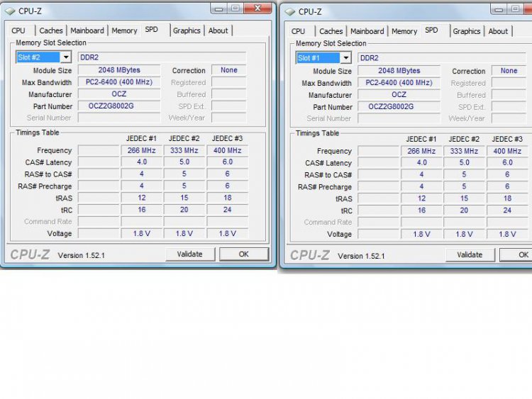Open Graphics tab in left CPU-Z window
Image resolution: width=532 pixels, height=399 pixels.
coord(187,30)
